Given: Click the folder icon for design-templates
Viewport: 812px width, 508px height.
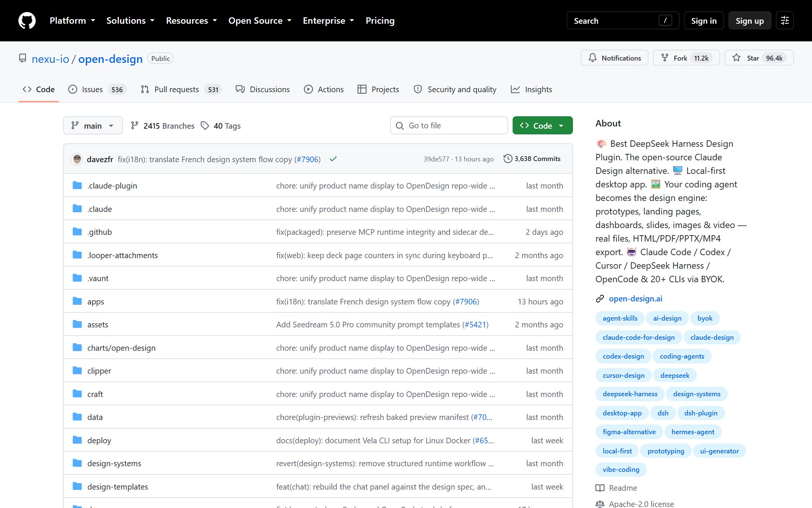Looking at the screenshot, I should (x=77, y=487).
